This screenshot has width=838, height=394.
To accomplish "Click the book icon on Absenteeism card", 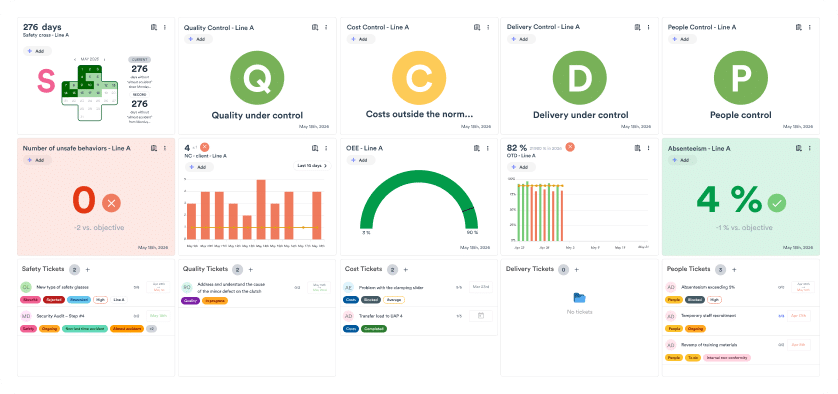I will (x=798, y=148).
